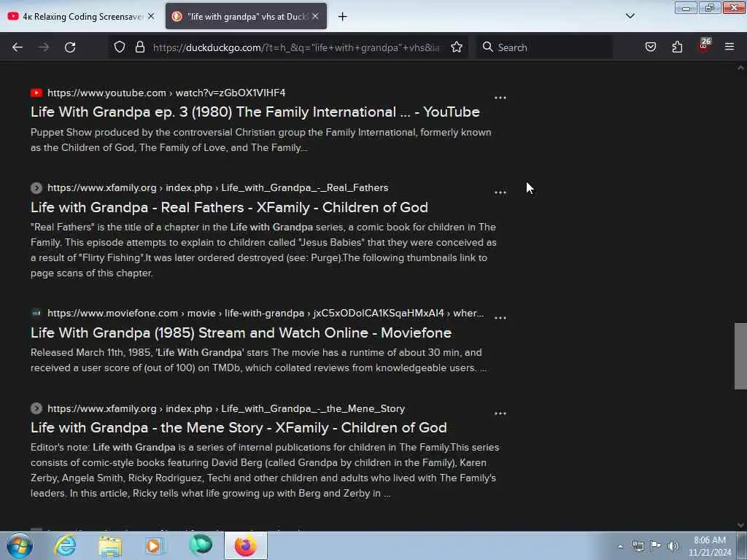Image resolution: width=747 pixels, height=560 pixels.
Task: Show hidden system tray icons
Action: [620, 546]
